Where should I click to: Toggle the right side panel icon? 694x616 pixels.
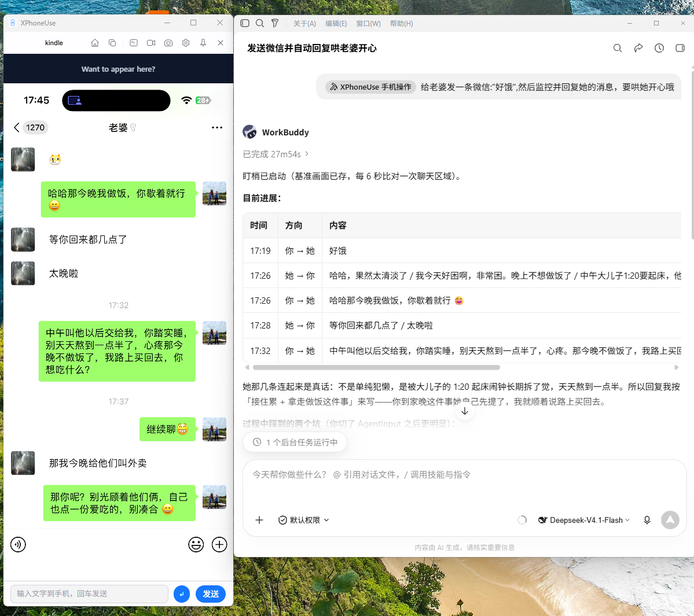click(x=680, y=48)
